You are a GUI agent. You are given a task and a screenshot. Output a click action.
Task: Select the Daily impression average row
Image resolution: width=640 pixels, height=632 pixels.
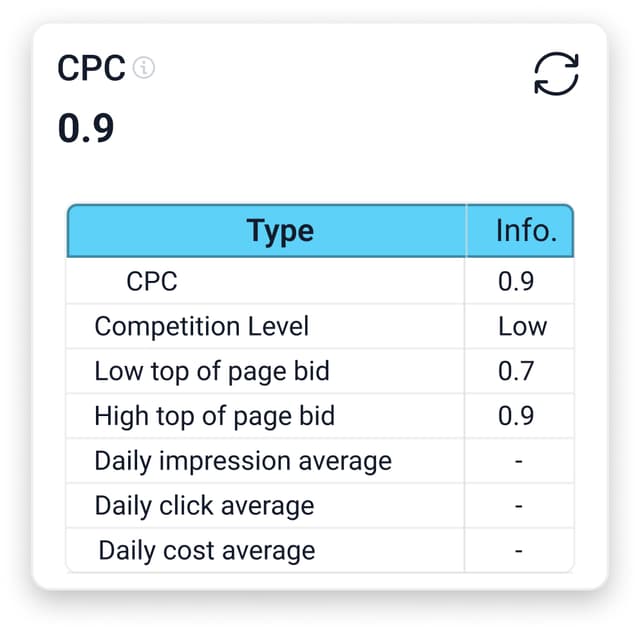(243, 461)
